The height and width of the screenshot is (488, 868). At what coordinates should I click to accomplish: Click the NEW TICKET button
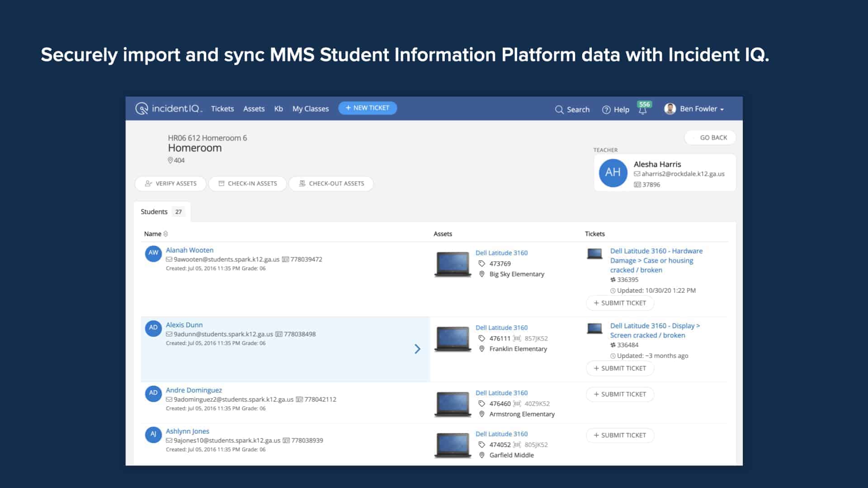tap(367, 108)
